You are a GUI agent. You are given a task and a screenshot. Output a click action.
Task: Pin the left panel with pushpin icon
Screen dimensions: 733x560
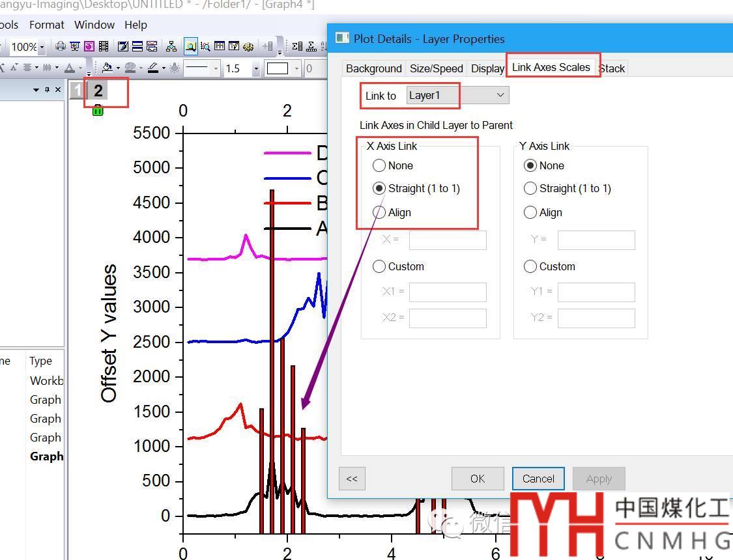click(47, 90)
